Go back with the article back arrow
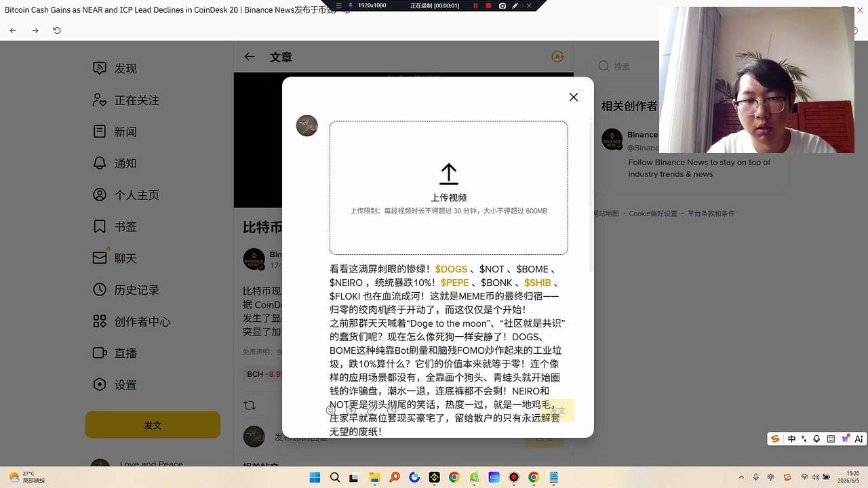The width and height of the screenshot is (868, 488). coord(250,57)
